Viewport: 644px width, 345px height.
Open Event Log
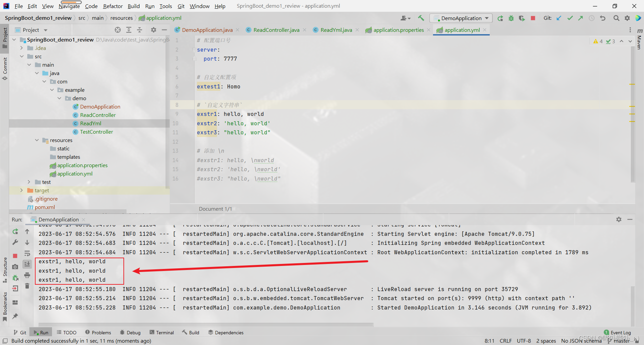(617, 333)
